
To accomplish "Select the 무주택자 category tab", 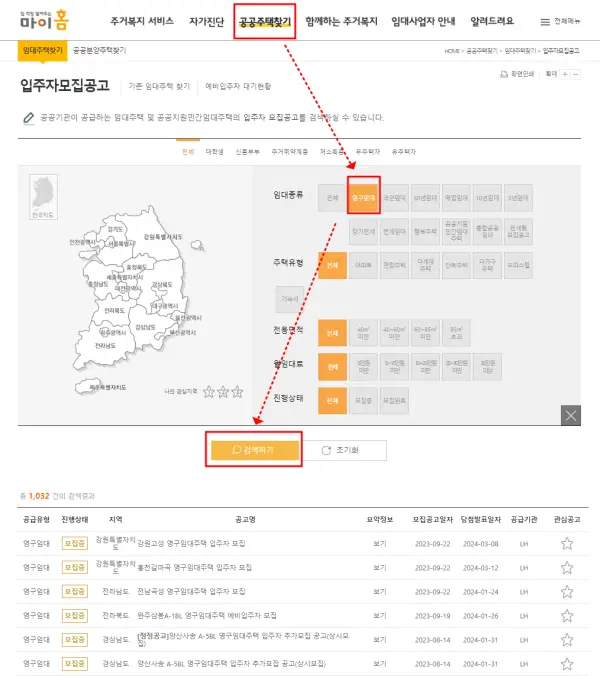I will (x=368, y=152).
